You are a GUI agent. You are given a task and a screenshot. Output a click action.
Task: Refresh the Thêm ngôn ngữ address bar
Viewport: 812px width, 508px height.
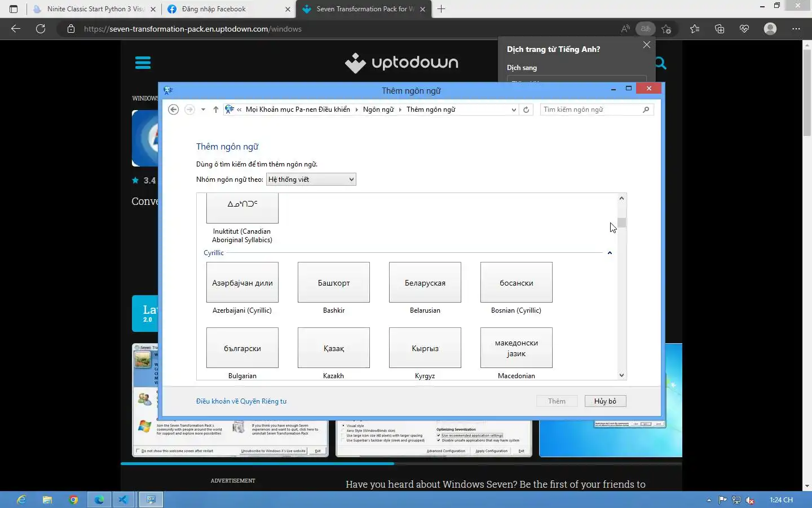pos(526,110)
